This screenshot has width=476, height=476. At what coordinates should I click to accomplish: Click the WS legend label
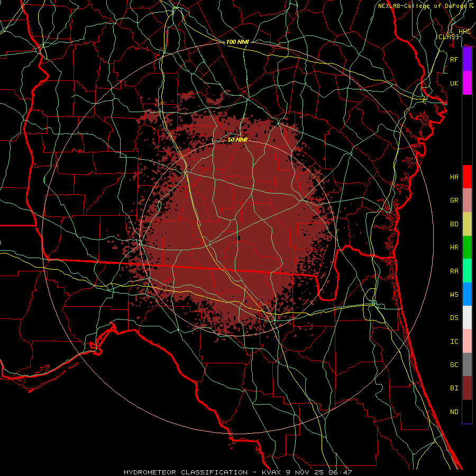tap(454, 294)
